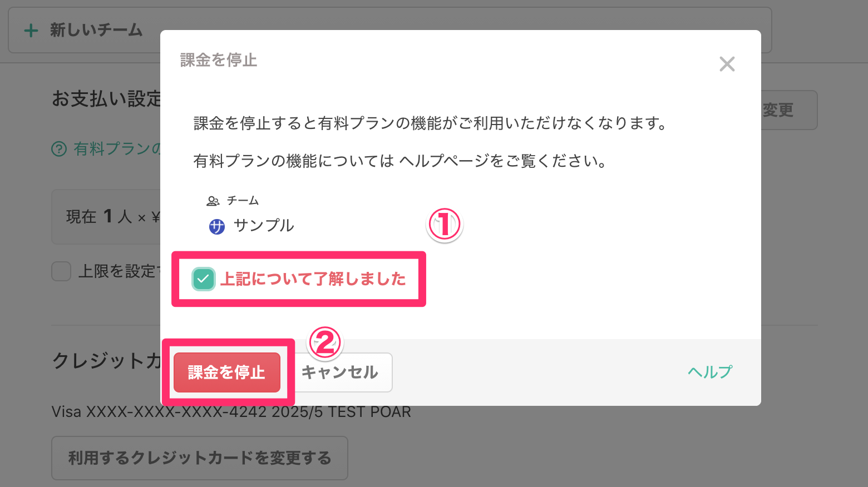This screenshot has width=868, height=487.
Task: Click the お支払い設定 heading
Action: (x=106, y=99)
